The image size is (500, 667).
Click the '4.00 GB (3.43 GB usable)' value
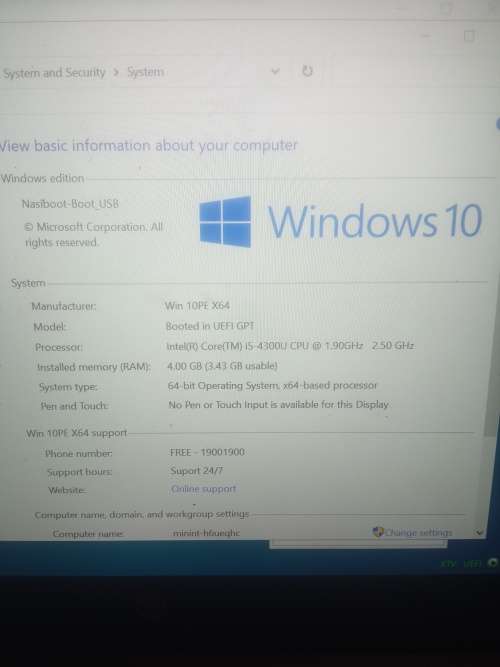(x=222, y=365)
